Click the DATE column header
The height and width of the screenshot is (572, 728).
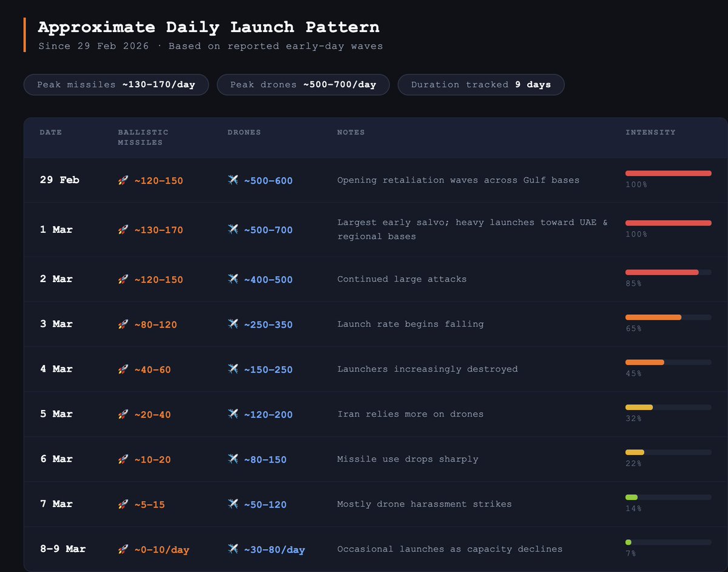coord(51,132)
